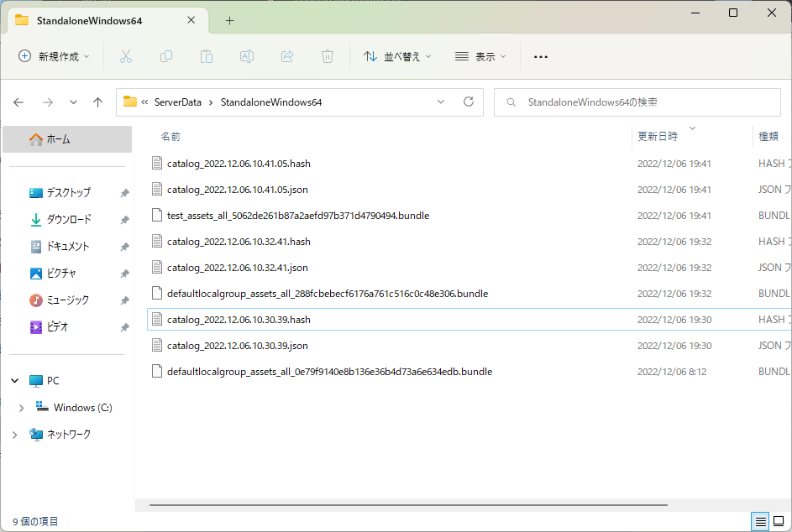Viewport: 792px width, 532px height.
Task: Close the StandaloneWindows64 tab
Action: [191, 20]
